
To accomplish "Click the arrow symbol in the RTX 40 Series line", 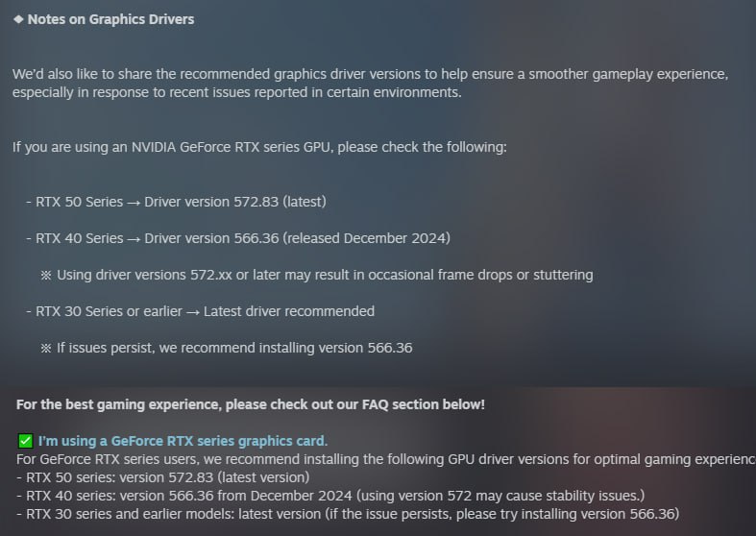I will coord(134,239).
